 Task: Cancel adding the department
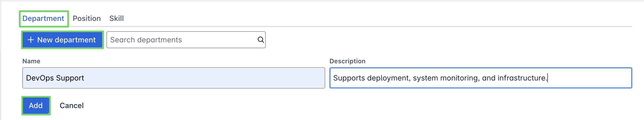(71, 105)
